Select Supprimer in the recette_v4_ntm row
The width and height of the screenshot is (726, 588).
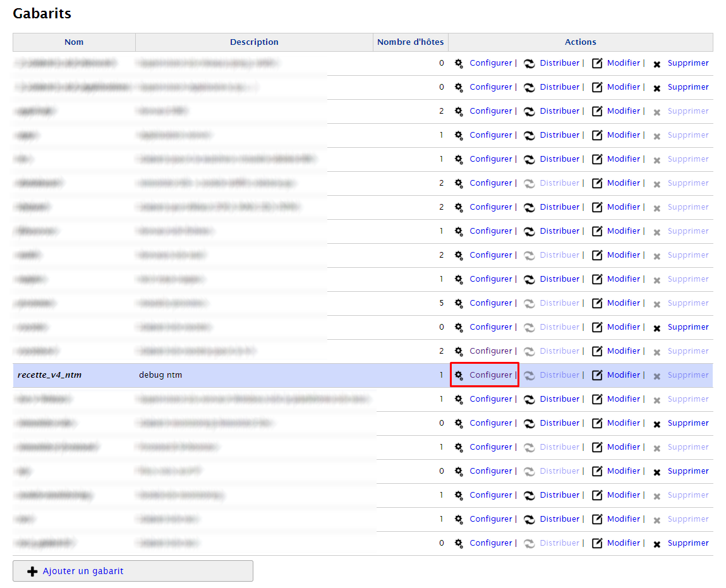pyautogui.click(x=688, y=375)
